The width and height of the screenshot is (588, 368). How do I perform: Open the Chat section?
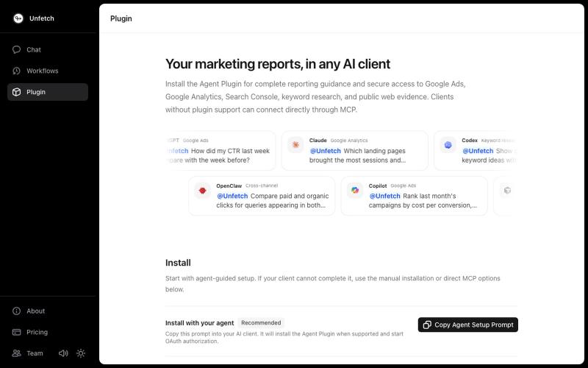[x=48, y=49]
